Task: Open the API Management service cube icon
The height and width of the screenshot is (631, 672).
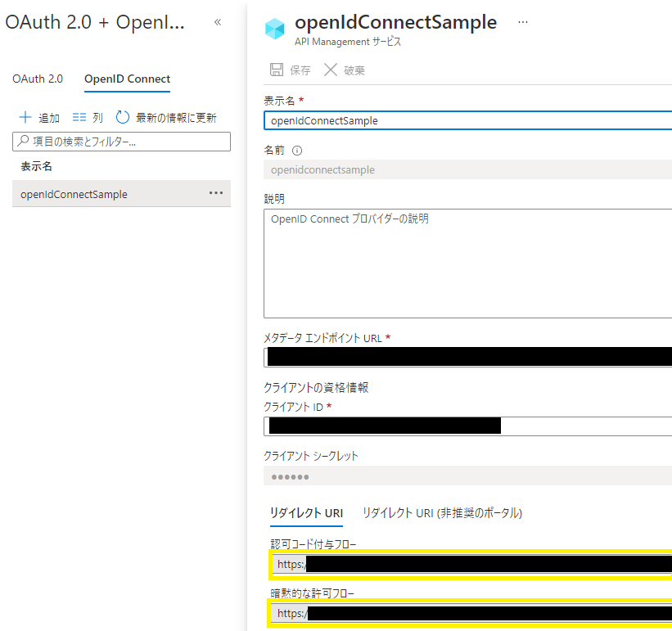Action: (x=275, y=29)
